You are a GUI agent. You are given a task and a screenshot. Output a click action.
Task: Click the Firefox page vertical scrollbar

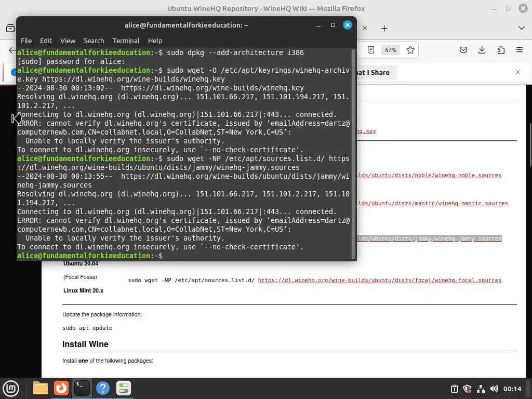(x=530, y=145)
